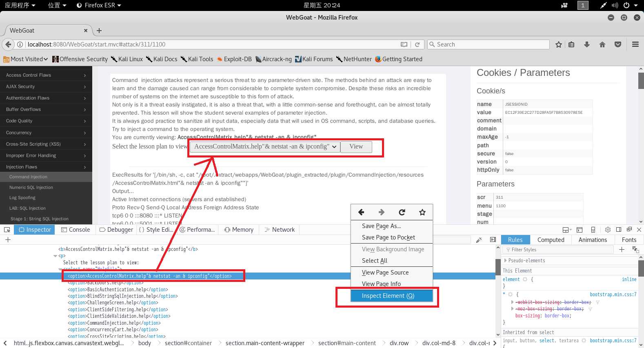
Task: Choose Save Page As… menu entry
Action: 392,226
